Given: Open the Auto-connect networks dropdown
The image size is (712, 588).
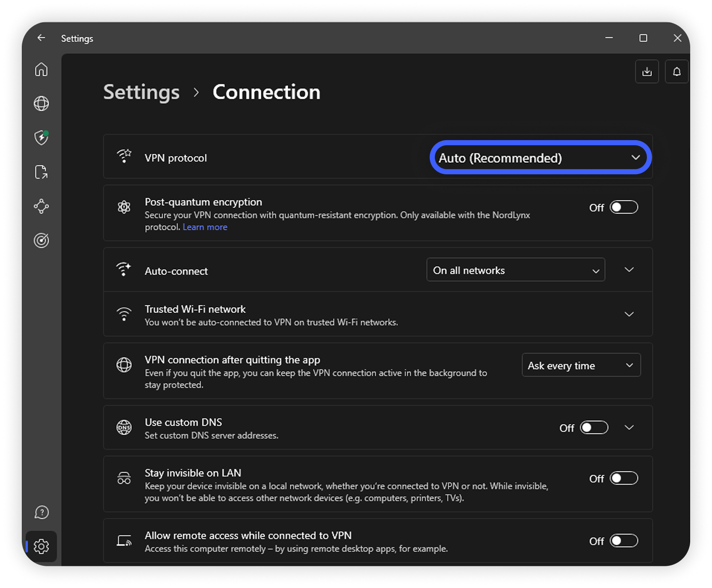Looking at the screenshot, I should pos(515,270).
